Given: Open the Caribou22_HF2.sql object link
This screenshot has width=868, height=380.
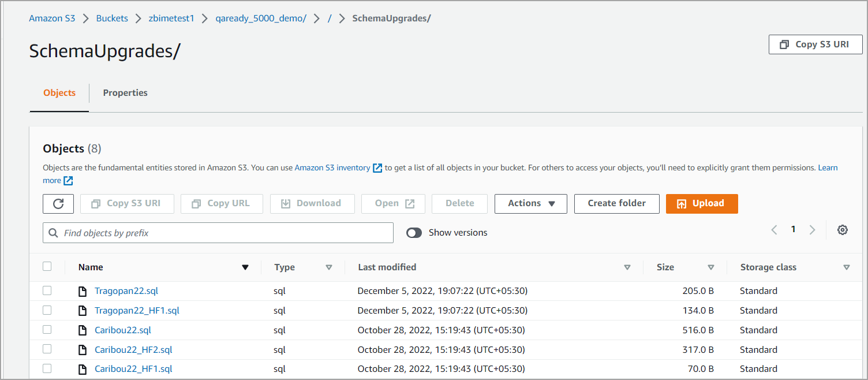Looking at the screenshot, I should [133, 350].
